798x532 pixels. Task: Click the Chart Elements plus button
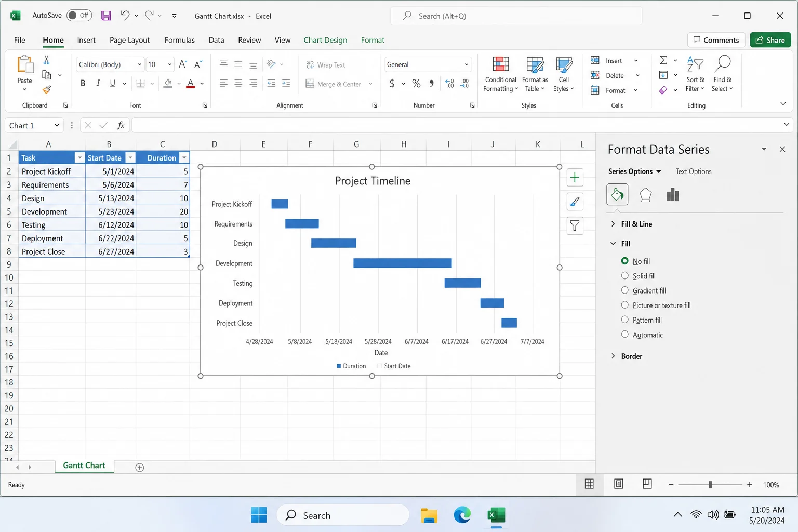coord(575,178)
